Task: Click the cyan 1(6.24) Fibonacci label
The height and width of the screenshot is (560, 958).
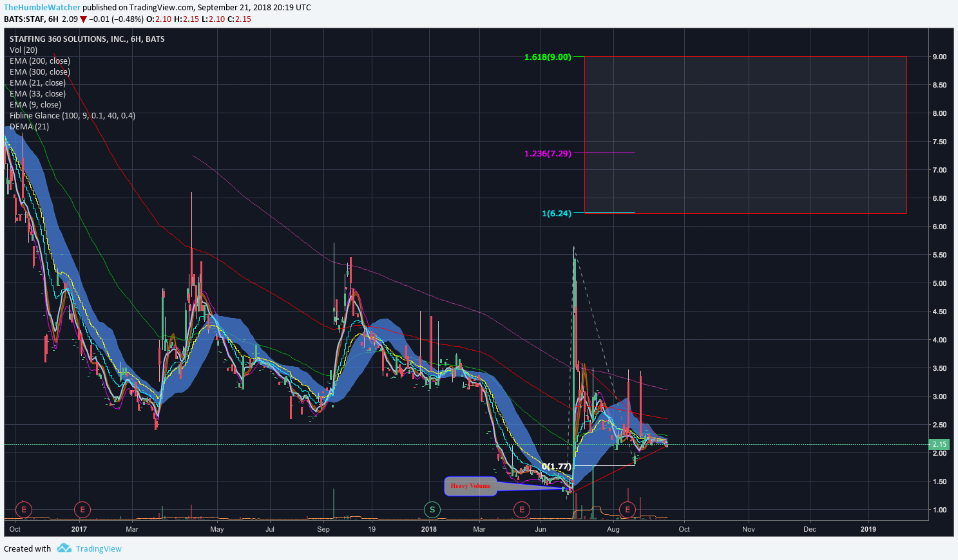Action: click(557, 213)
